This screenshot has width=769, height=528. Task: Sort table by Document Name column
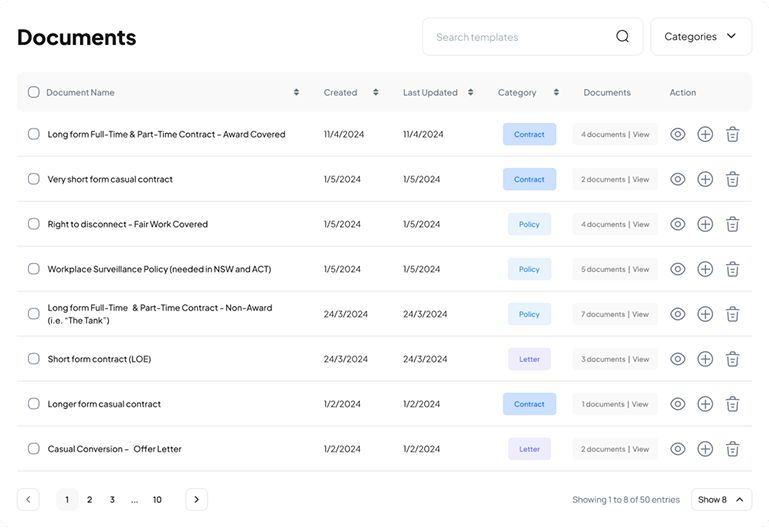(x=296, y=92)
